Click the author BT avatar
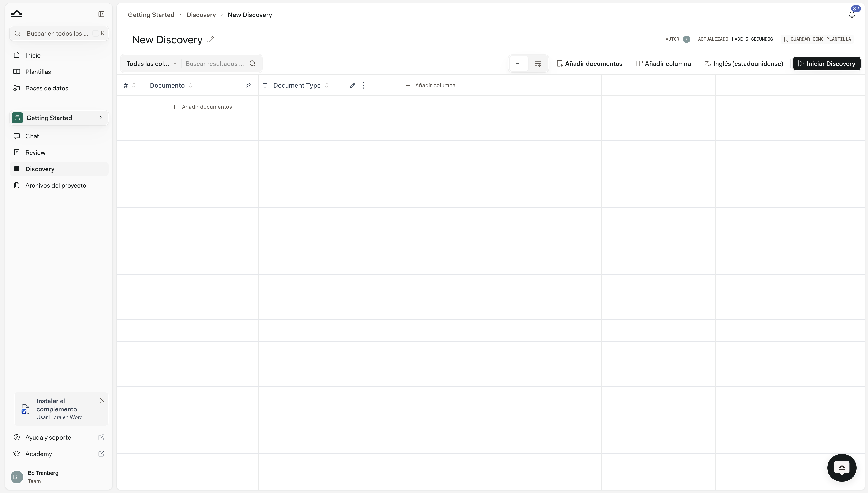Image resolution: width=868 pixels, height=493 pixels. pos(686,39)
